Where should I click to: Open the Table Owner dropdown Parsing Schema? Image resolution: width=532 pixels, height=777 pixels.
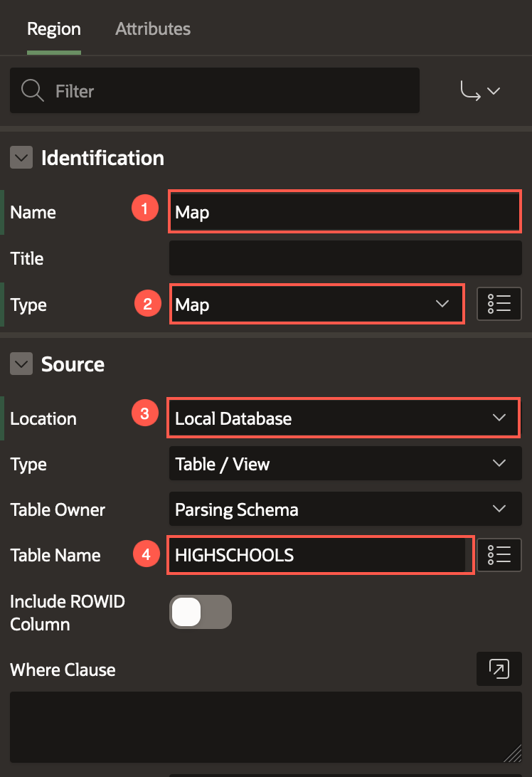click(x=344, y=509)
